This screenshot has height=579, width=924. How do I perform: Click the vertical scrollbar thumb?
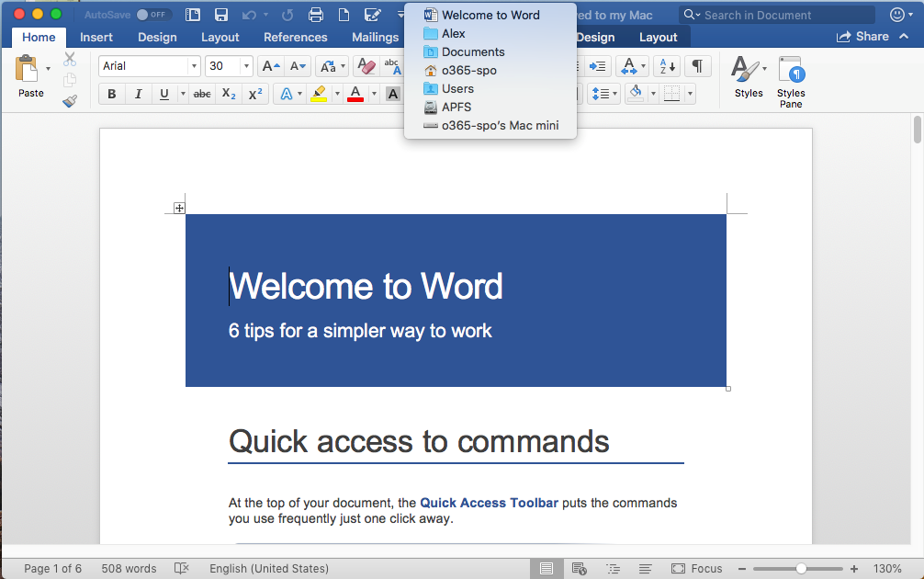click(917, 130)
